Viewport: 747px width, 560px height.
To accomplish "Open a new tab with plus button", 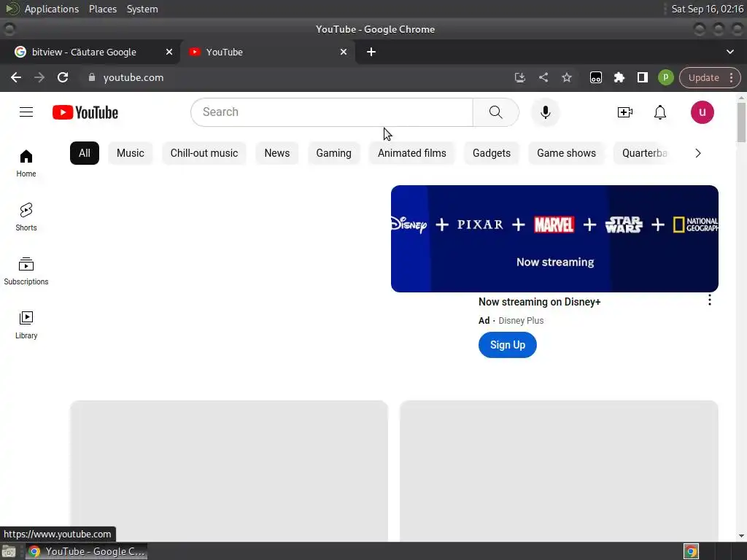I will (x=371, y=52).
